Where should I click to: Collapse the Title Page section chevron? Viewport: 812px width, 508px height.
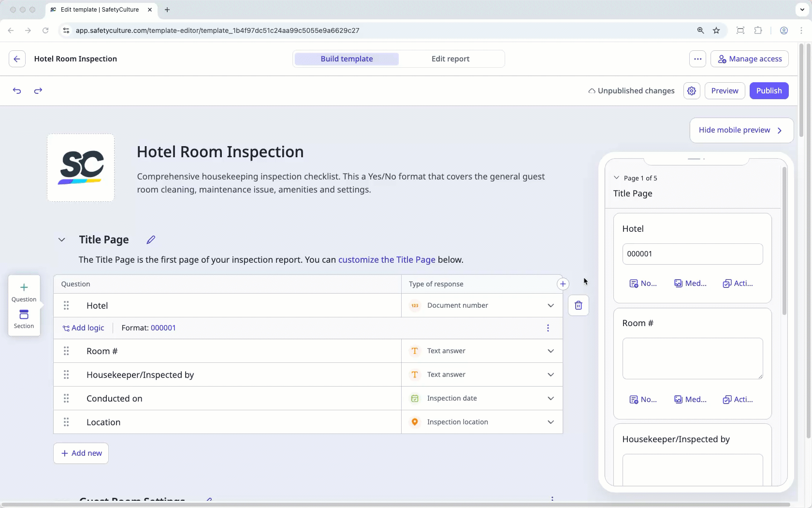61,240
